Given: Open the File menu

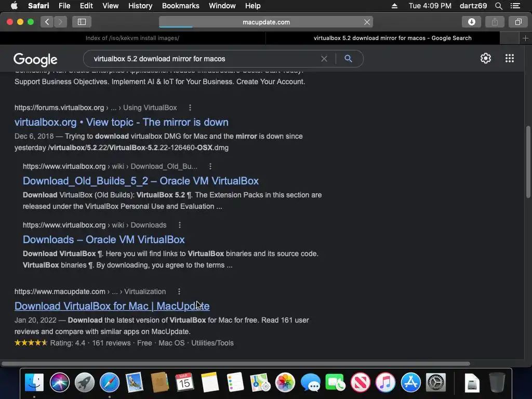Looking at the screenshot, I should click(x=64, y=6).
